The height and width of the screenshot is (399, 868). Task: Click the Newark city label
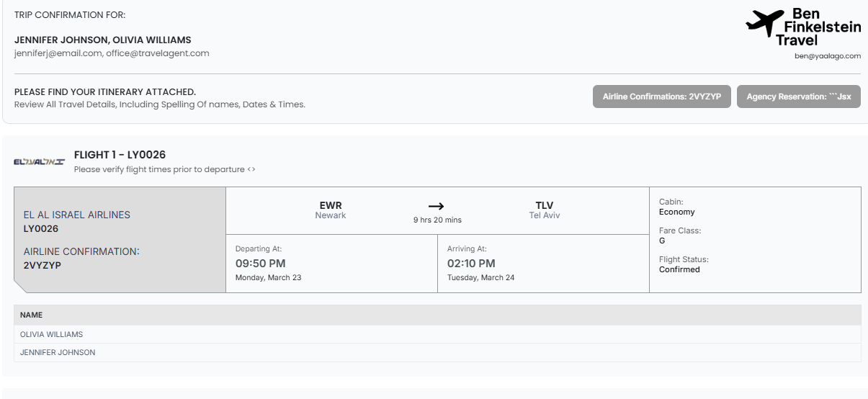[x=331, y=215]
